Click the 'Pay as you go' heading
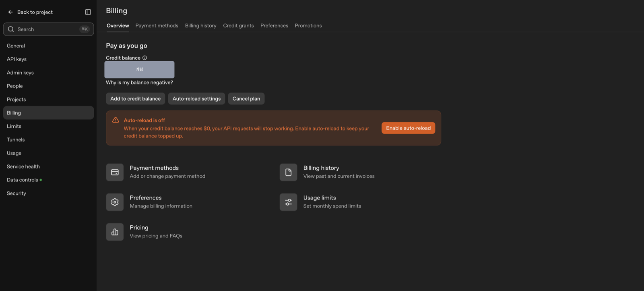The height and width of the screenshot is (291, 644). pyautogui.click(x=127, y=46)
